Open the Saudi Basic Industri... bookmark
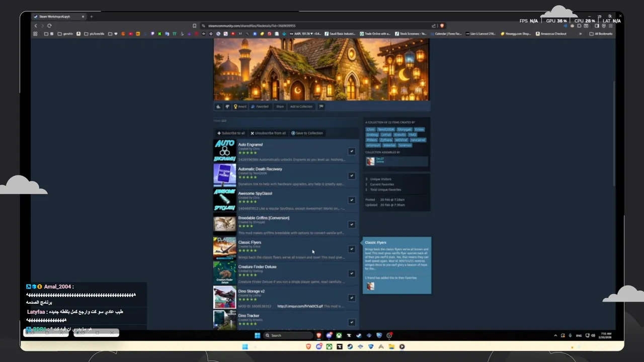The width and height of the screenshot is (644, 362). click(x=340, y=34)
